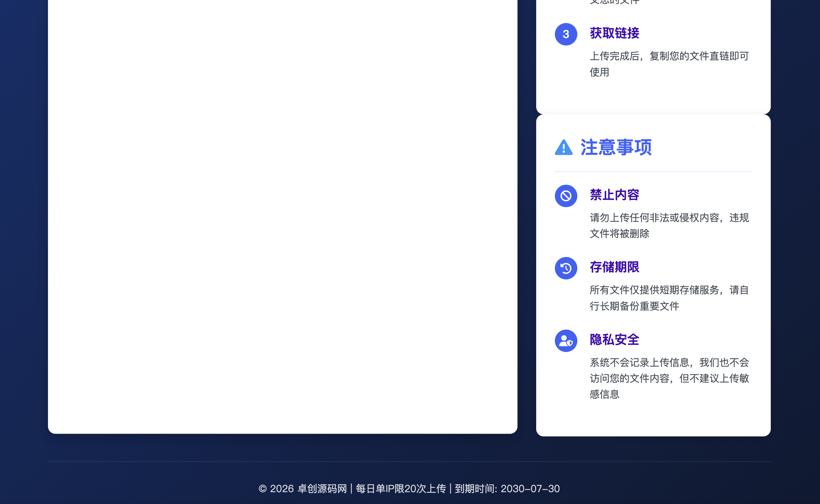Screen dimensions: 820x504
Task: Click the user shield icon next to 隐私安全
Action: 566,341
